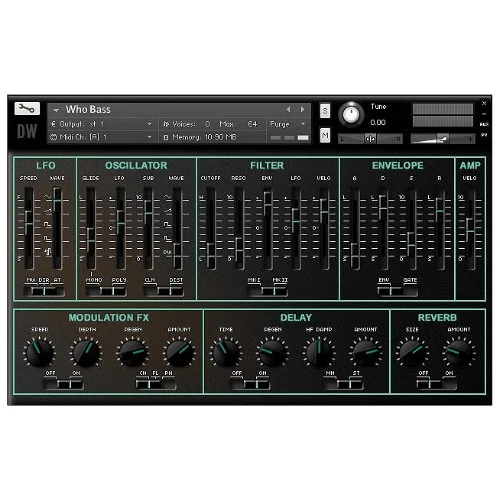Click the Delay TIME knob
The image size is (500, 500).
pyautogui.click(x=226, y=352)
